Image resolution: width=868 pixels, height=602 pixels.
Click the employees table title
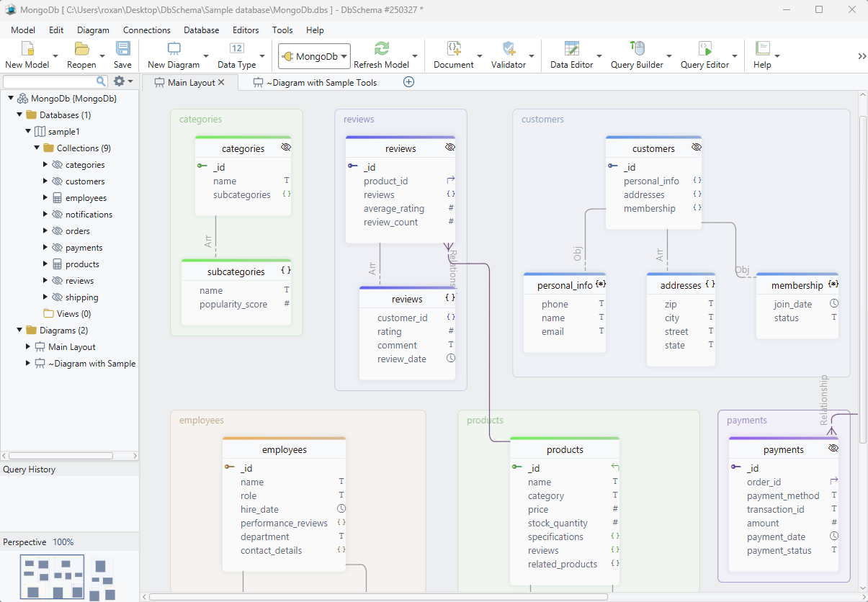click(285, 449)
